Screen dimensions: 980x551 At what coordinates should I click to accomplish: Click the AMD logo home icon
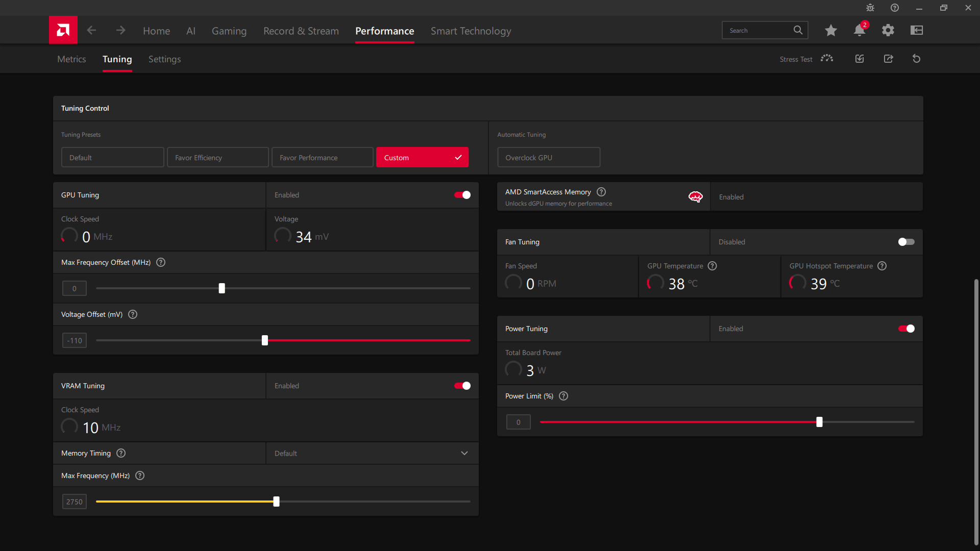pos(63,30)
